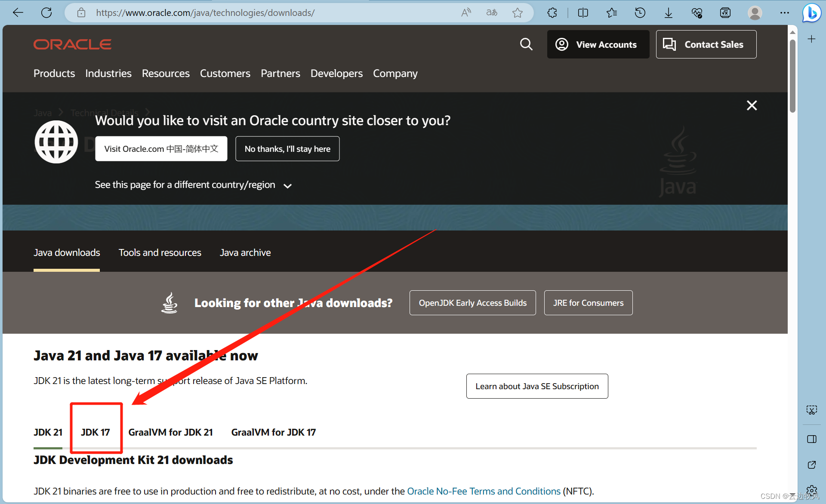826x504 pixels.
Task: Open Bing Copilot sidebar icon
Action: (x=811, y=12)
